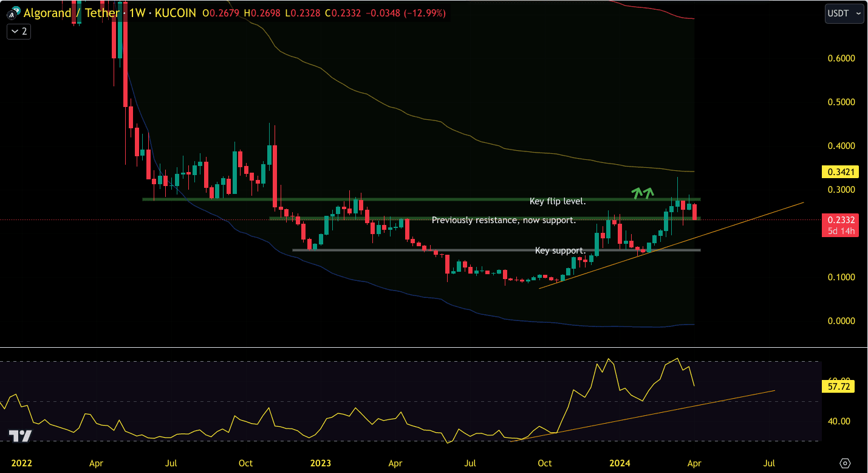Click the 0.1000 price axis label
This screenshot has height=473, width=868.
pyautogui.click(x=842, y=277)
